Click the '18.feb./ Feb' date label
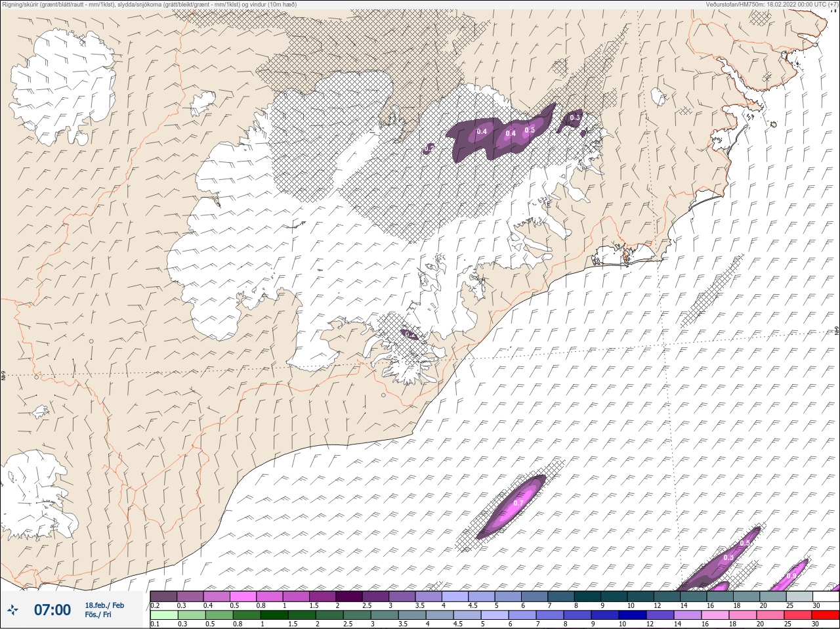 pyautogui.click(x=104, y=605)
